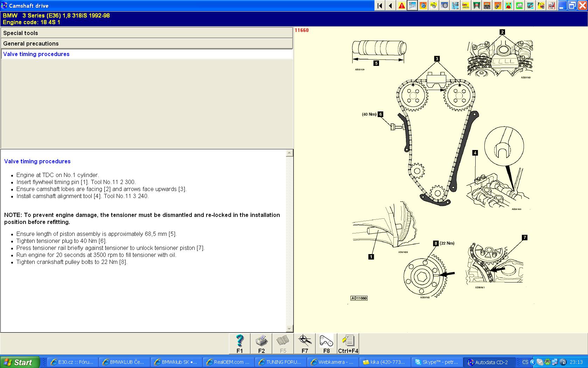
Task: Open the F1 help question mark button
Action: click(x=240, y=343)
